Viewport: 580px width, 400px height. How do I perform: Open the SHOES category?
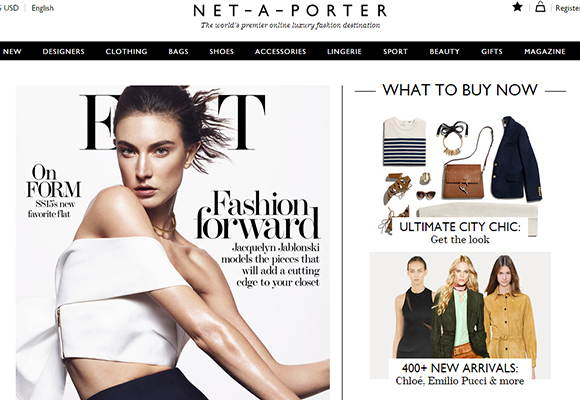[222, 51]
